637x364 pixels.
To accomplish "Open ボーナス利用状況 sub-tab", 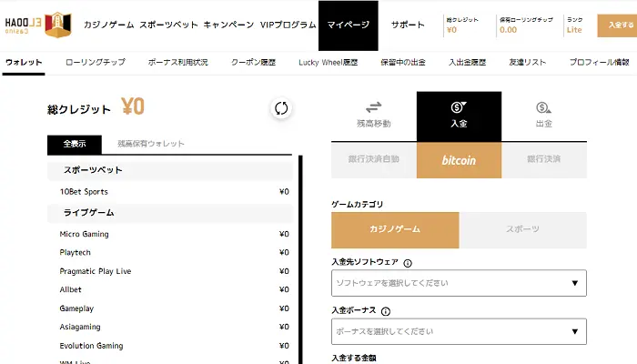I will pyautogui.click(x=178, y=62).
